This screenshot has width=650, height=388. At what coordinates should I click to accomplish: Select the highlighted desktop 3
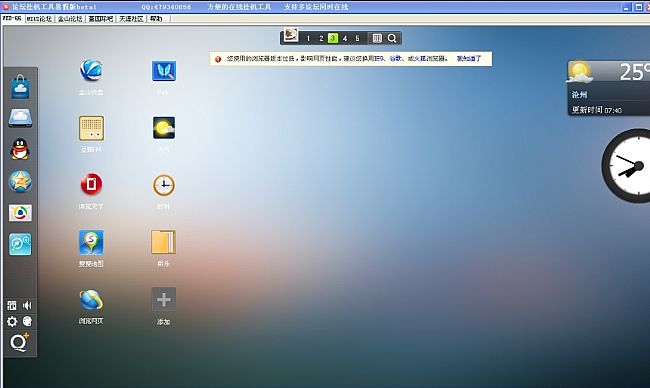333,38
